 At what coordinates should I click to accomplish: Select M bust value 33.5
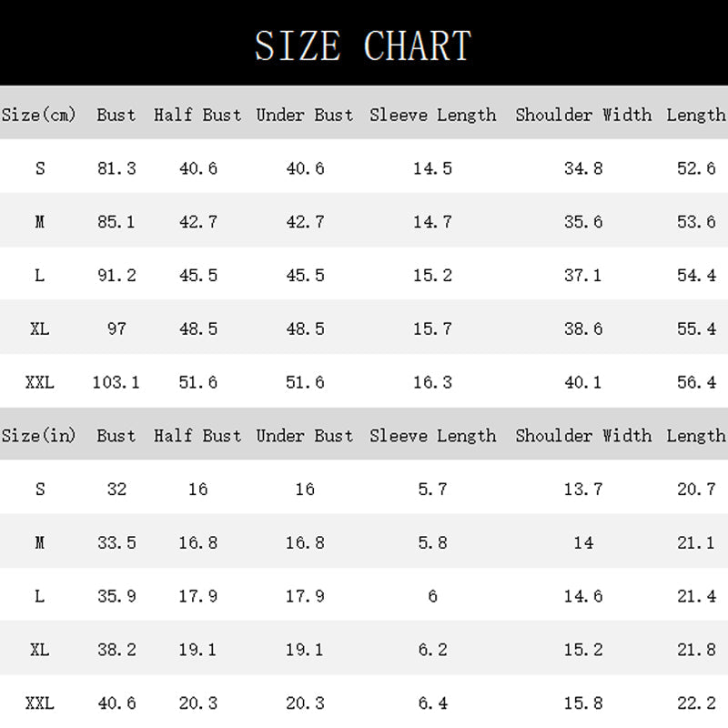pyautogui.click(x=116, y=542)
